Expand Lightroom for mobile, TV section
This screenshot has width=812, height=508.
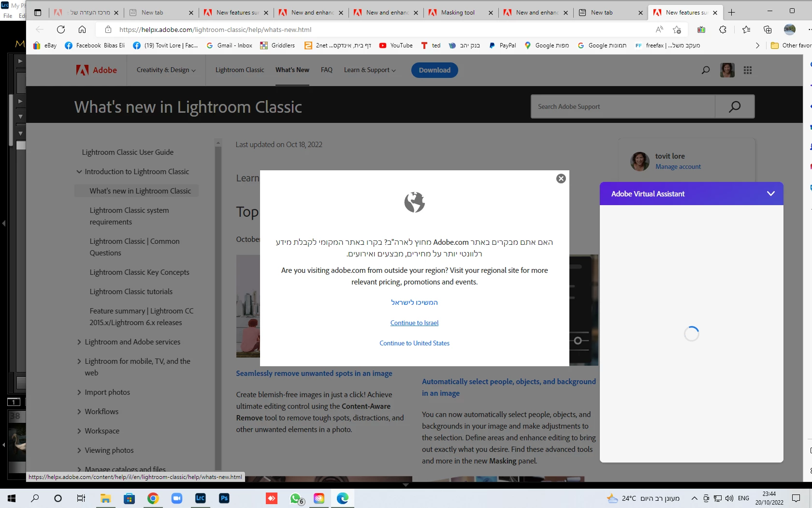[x=79, y=361]
